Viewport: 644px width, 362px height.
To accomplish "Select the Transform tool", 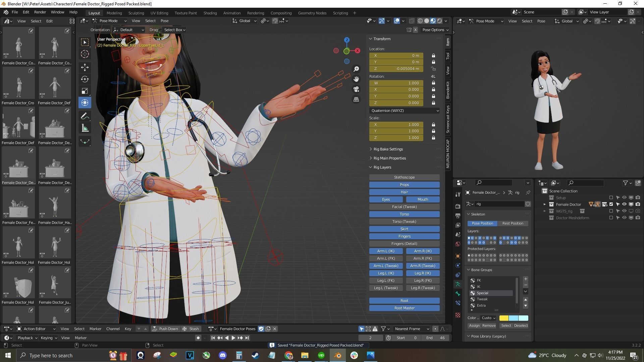I will coord(85,103).
